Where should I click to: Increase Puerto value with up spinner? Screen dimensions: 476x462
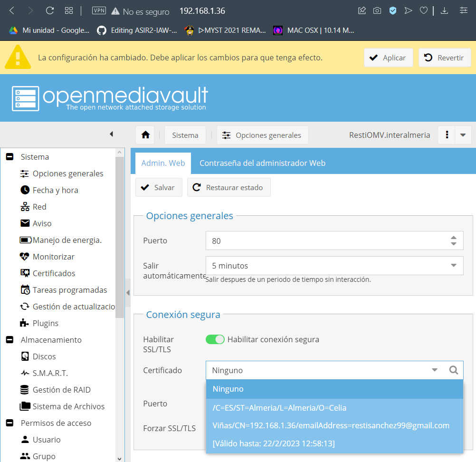tap(454, 238)
